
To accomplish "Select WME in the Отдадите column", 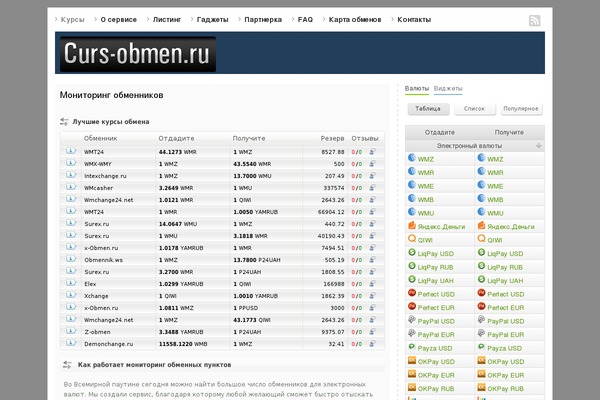I will [426, 186].
